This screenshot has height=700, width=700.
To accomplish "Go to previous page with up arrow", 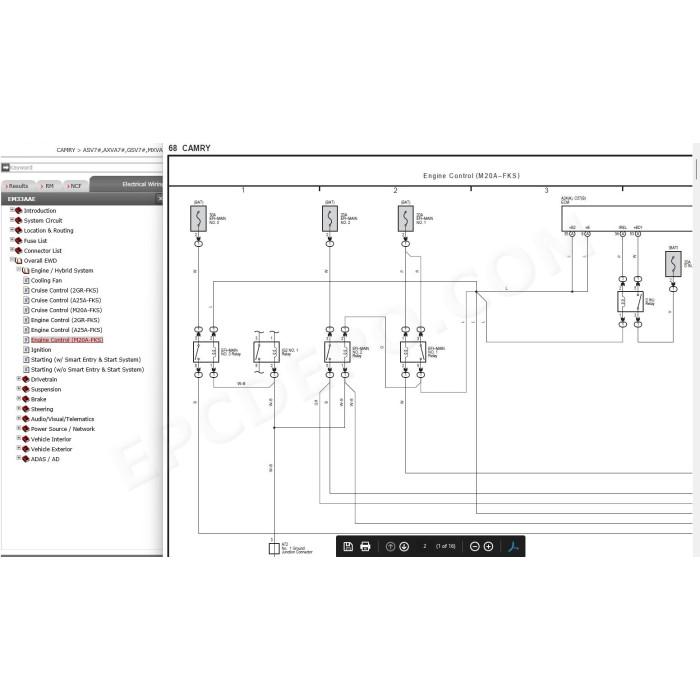I will pyautogui.click(x=390, y=546).
